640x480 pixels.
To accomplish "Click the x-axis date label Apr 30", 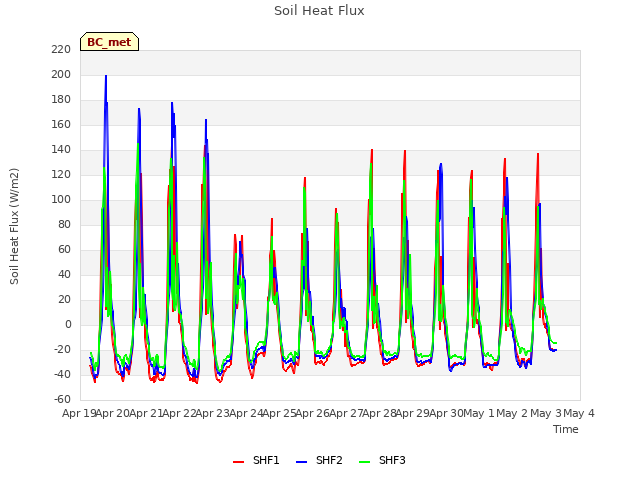I will point(446,413).
